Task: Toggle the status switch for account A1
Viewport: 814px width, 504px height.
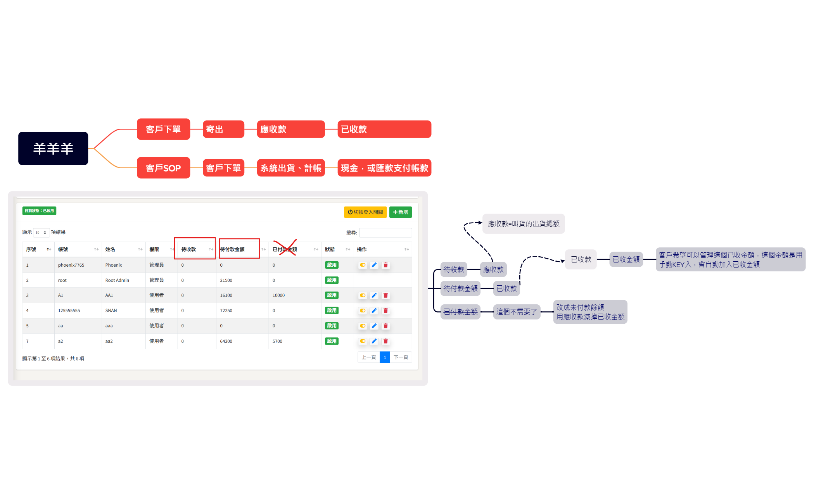Action: point(363,295)
